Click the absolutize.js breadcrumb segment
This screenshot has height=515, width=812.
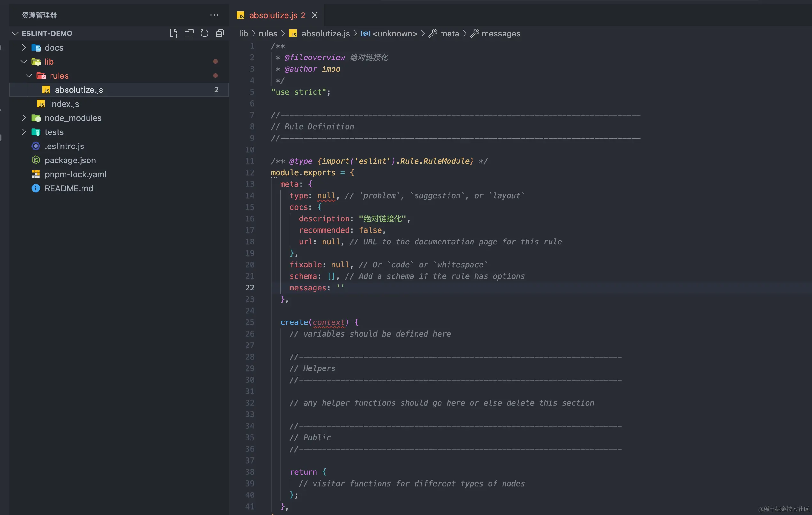coord(326,33)
